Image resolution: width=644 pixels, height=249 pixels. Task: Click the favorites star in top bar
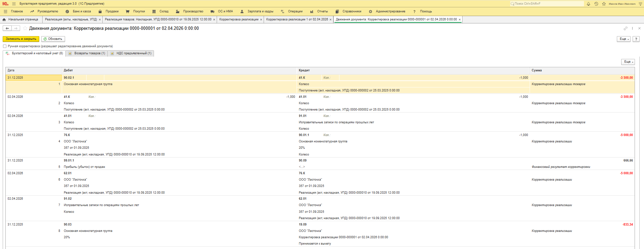[604, 4]
